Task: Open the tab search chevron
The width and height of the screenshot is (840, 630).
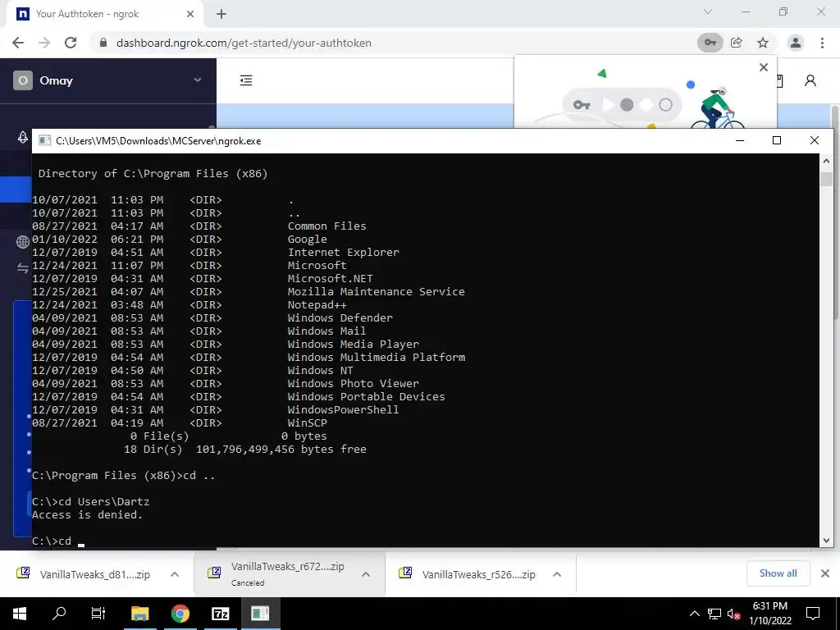Action: (x=708, y=11)
